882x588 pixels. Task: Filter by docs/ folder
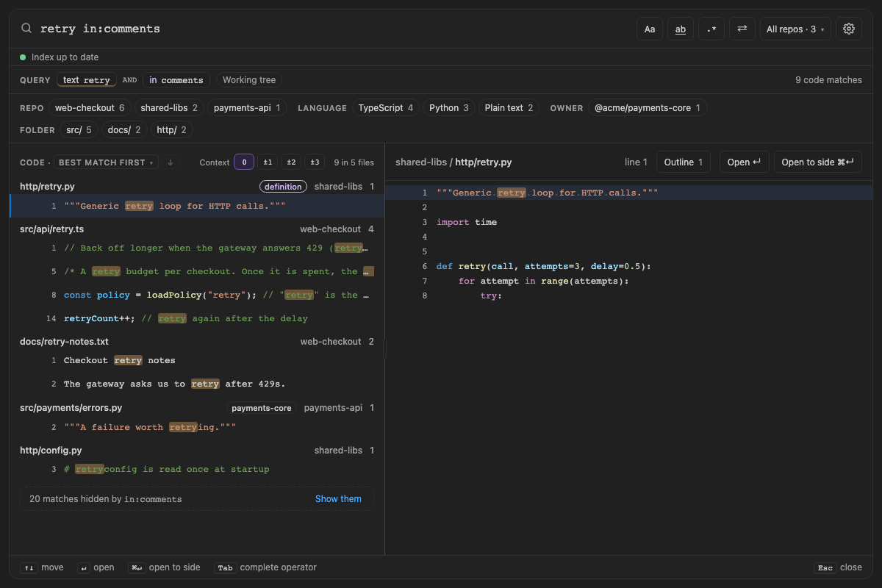[123, 130]
